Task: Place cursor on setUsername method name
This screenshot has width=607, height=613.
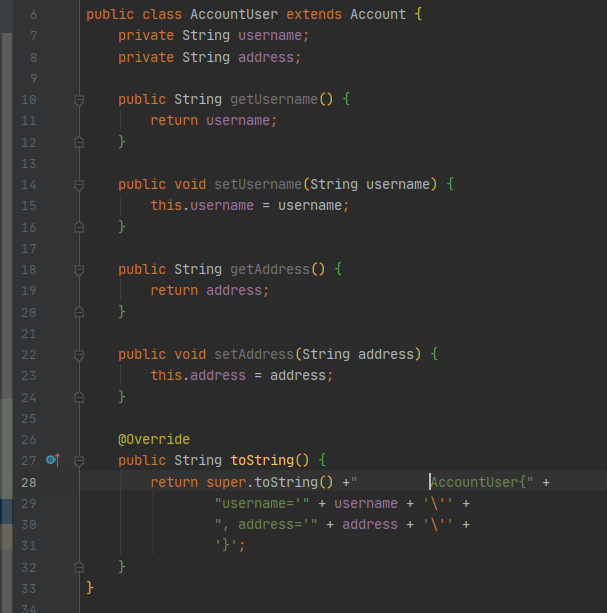Action: point(258,184)
